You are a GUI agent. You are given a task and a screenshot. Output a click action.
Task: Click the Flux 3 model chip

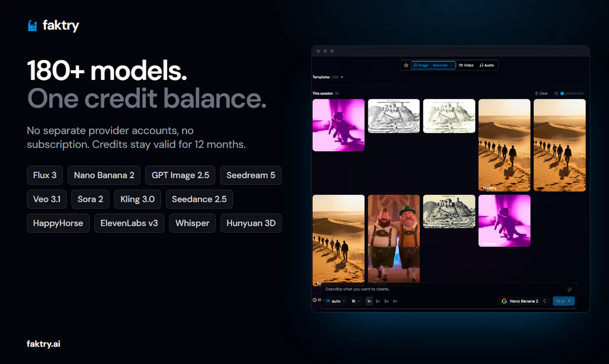click(45, 175)
